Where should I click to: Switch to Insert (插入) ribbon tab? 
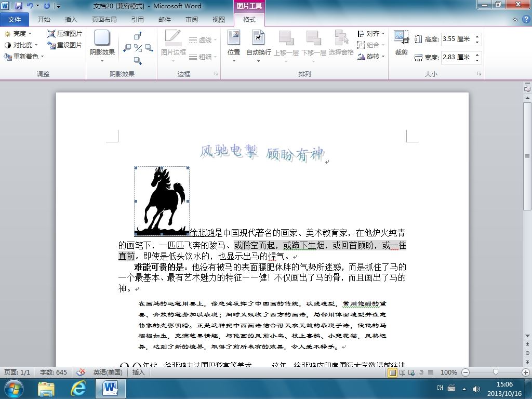pos(71,20)
